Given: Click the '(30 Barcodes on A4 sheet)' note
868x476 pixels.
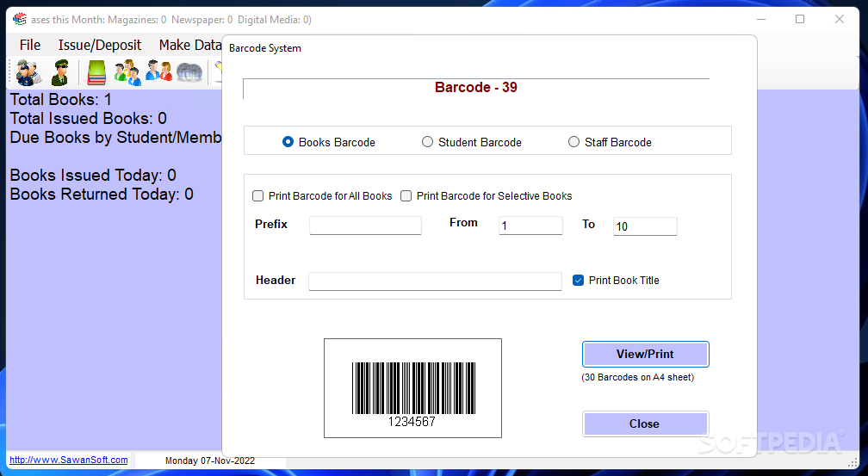Looking at the screenshot, I should click(638, 378).
